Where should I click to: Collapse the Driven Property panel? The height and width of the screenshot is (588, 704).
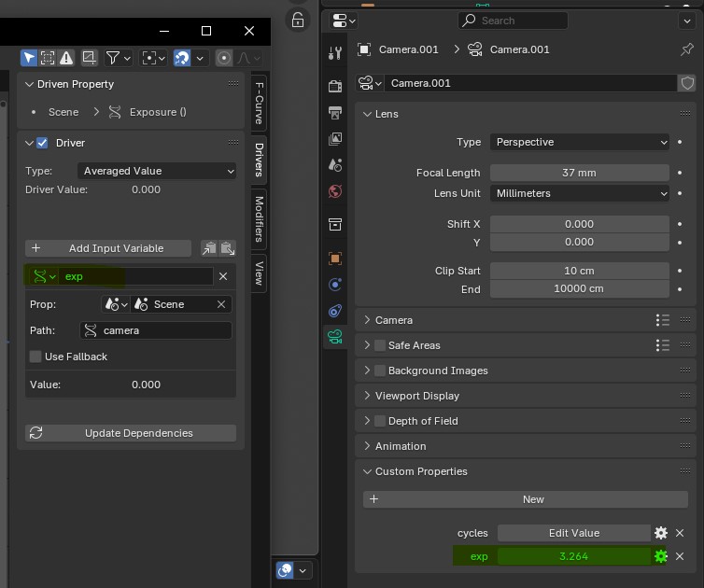[x=29, y=84]
